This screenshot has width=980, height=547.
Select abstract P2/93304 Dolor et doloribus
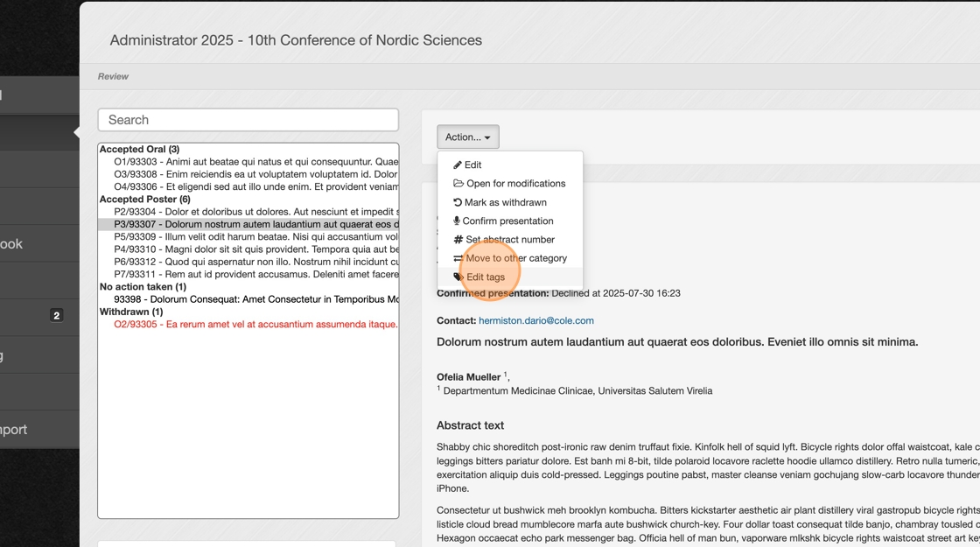tap(248, 212)
